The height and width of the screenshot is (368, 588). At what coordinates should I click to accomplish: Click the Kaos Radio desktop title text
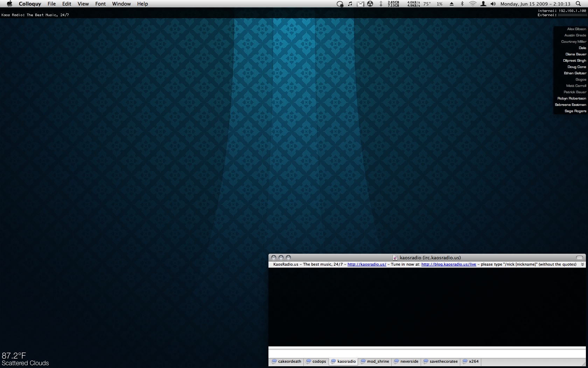coord(35,15)
